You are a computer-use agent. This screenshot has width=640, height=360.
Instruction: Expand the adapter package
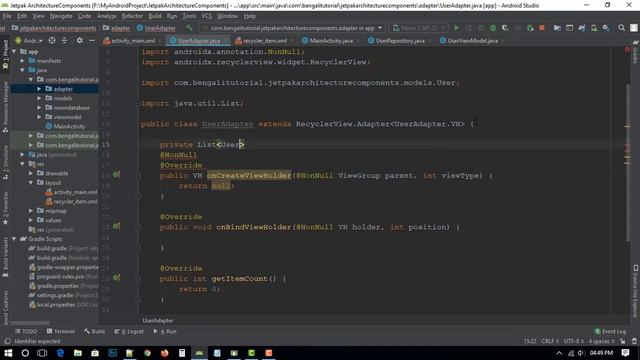pos(39,89)
